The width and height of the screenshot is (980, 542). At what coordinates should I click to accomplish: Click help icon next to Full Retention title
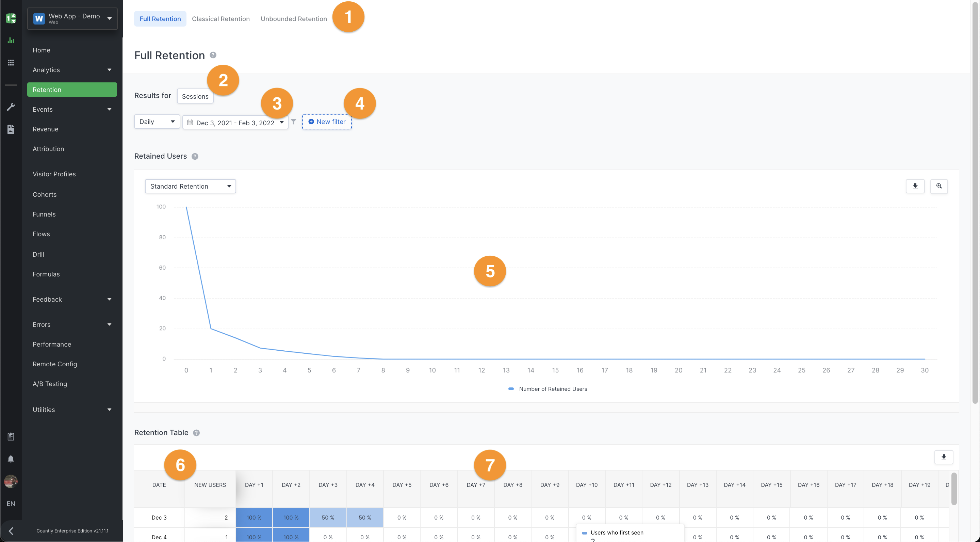click(x=213, y=55)
